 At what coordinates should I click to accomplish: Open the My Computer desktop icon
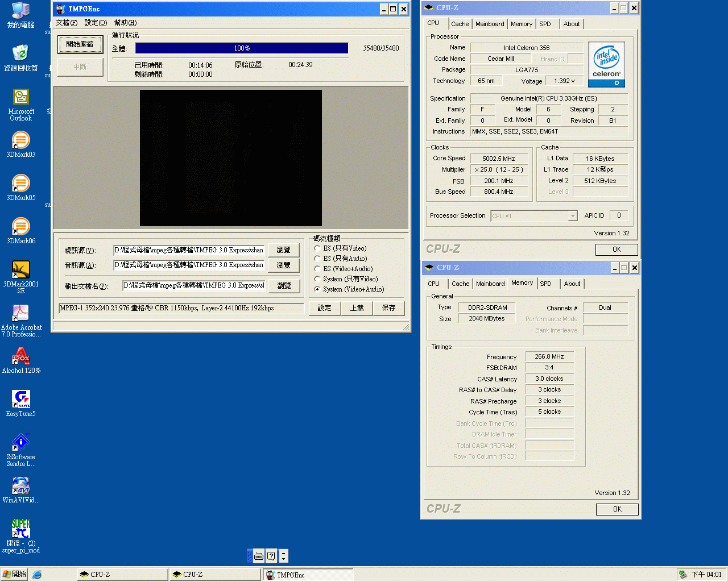coord(21,14)
